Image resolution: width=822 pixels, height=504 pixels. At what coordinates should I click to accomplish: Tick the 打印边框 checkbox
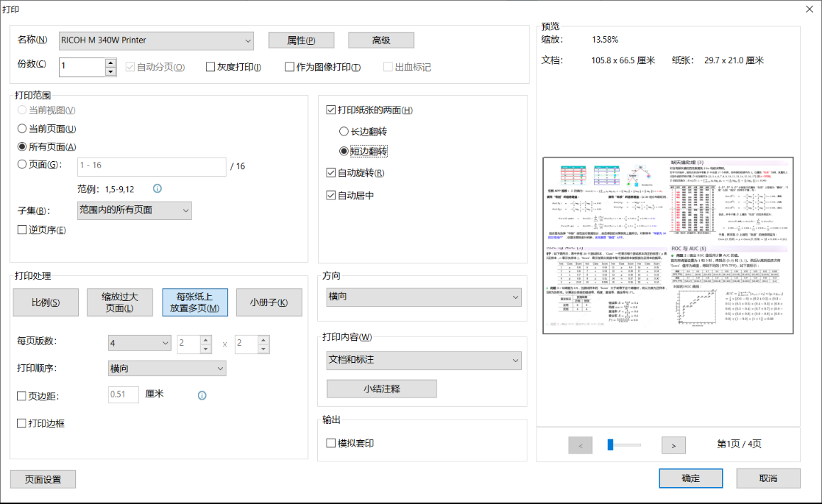23,424
